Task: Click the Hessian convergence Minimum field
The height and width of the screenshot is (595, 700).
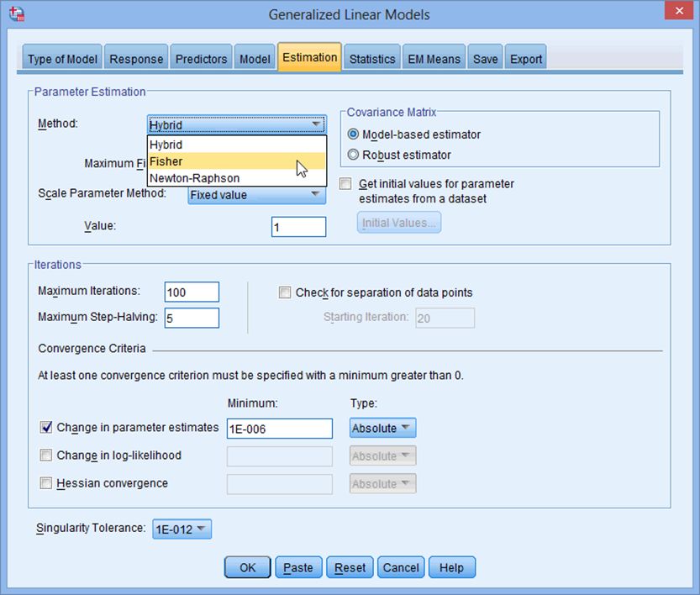Action: tap(280, 484)
